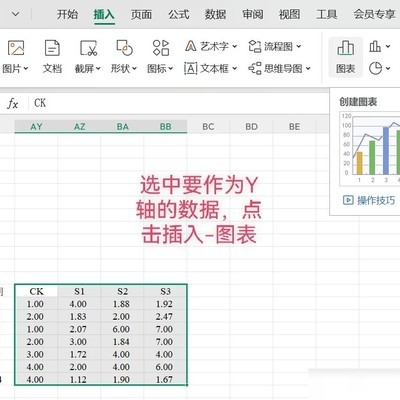Select column header BC
The image size is (400, 400).
coord(208,127)
